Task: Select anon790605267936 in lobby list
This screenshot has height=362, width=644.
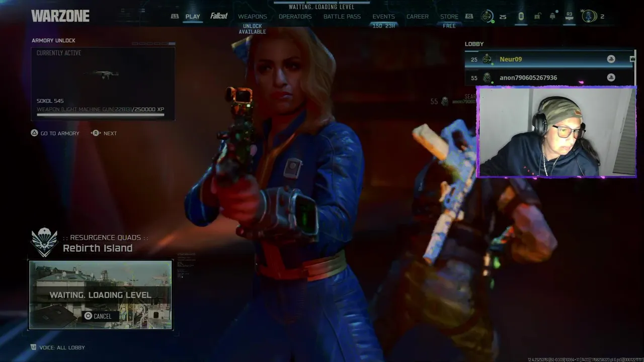Action: (549, 77)
